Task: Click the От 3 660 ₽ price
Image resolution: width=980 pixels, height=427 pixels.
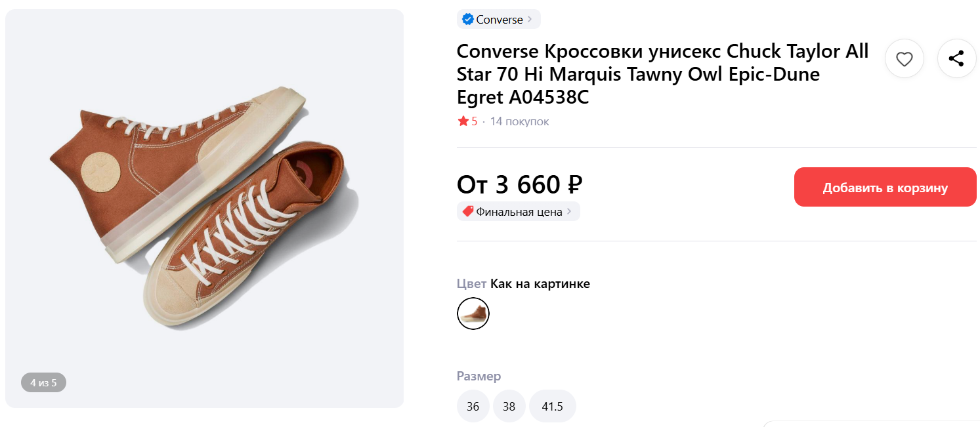Action: tap(519, 185)
